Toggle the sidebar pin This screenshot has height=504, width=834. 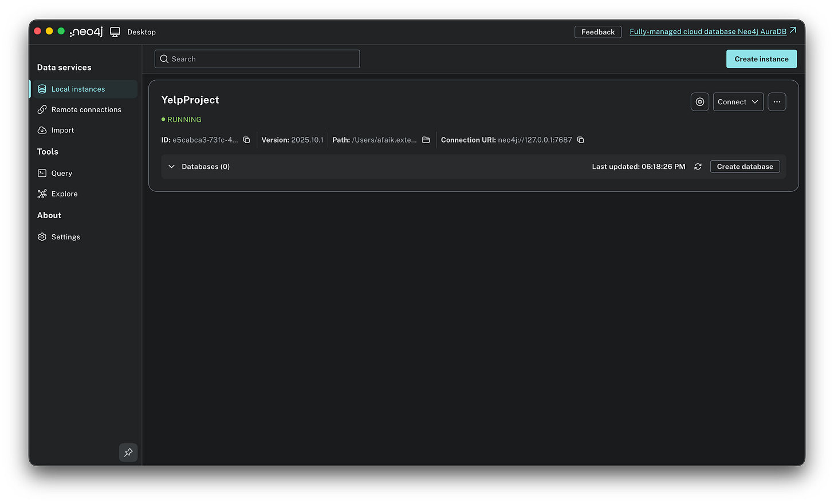click(128, 452)
